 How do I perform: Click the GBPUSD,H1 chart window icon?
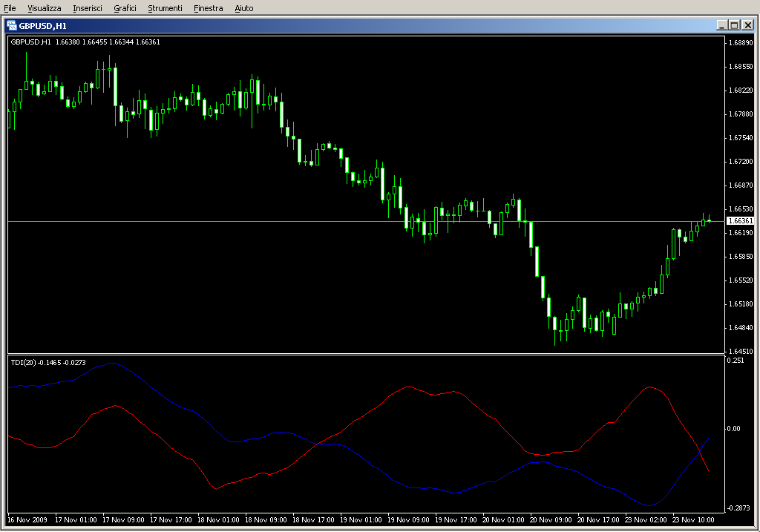[12, 25]
